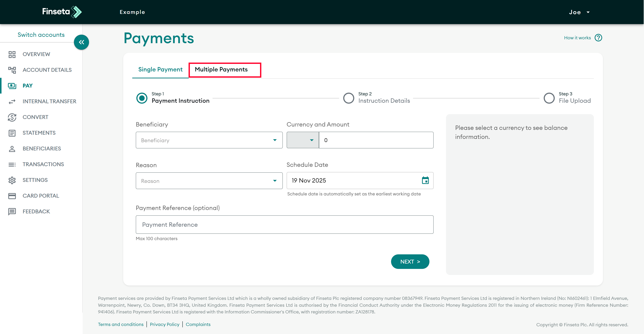Click the How it works question-mark icon
The height and width of the screenshot is (334, 644).
point(598,38)
